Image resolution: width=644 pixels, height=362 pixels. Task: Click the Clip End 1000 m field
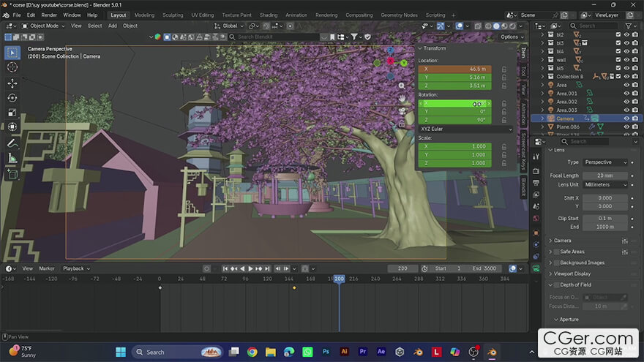[x=605, y=227]
